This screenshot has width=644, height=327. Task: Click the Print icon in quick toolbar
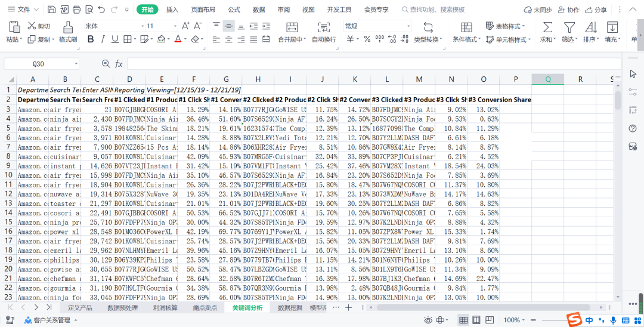[76, 10]
